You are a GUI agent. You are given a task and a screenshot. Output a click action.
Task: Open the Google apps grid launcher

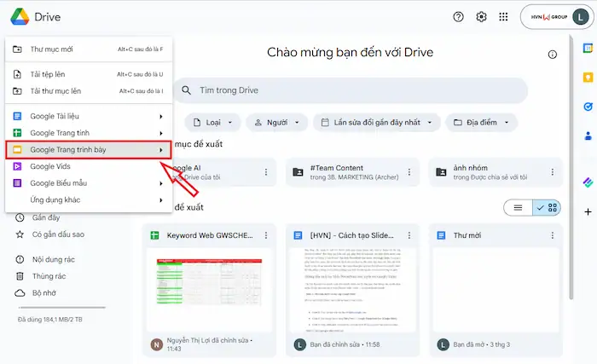(x=503, y=17)
